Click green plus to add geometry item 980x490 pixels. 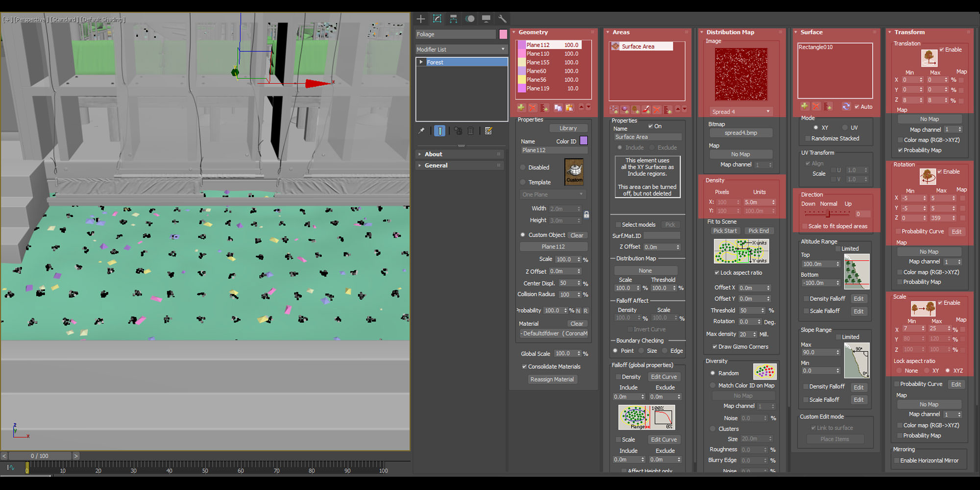[521, 107]
